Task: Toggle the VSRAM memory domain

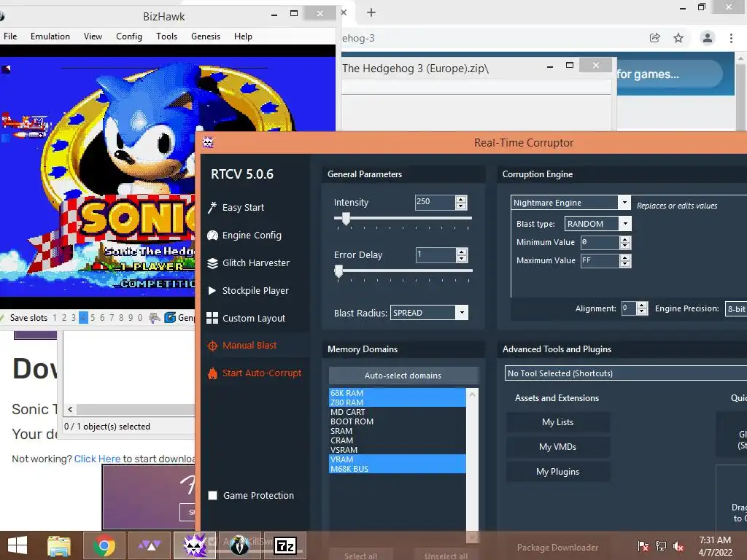Action: (397, 450)
